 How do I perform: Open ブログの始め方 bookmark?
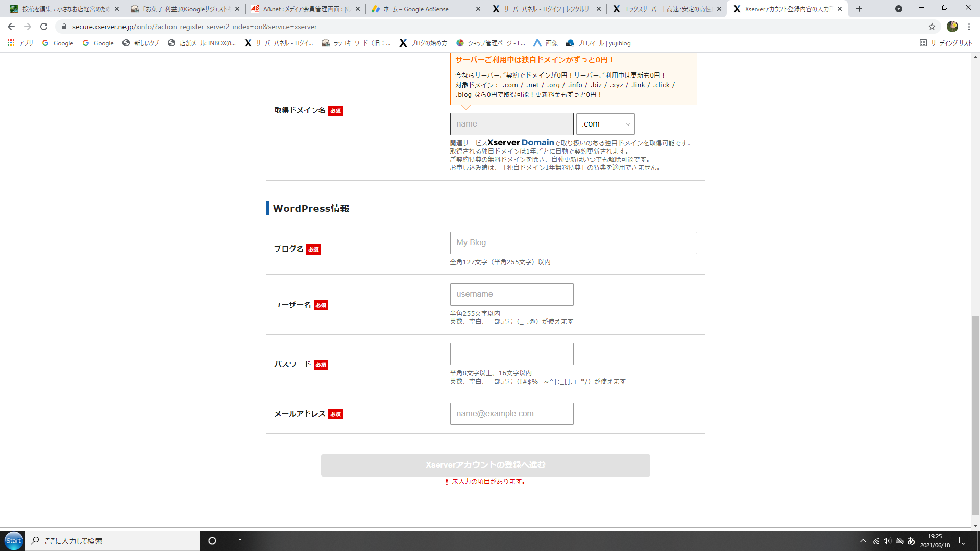coord(423,43)
